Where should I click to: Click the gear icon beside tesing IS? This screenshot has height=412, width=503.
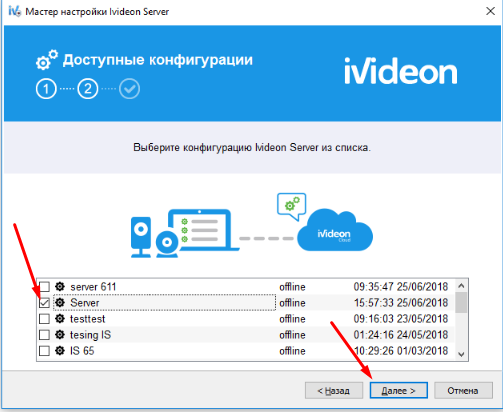(60, 334)
